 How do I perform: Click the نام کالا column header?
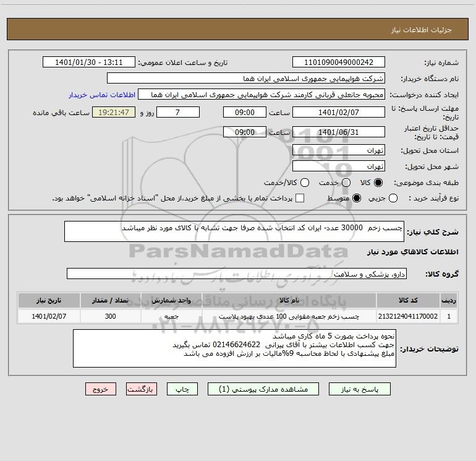[x=289, y=301]
